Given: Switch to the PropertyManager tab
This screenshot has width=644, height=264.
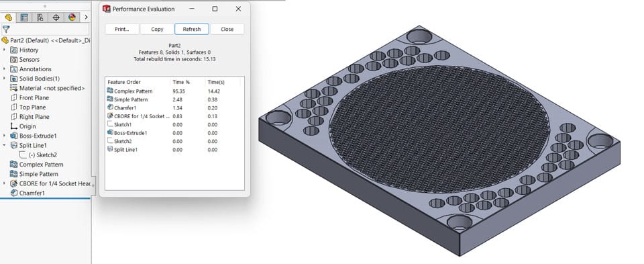Looking at the screenshot, I should click(x=24, y=17).
